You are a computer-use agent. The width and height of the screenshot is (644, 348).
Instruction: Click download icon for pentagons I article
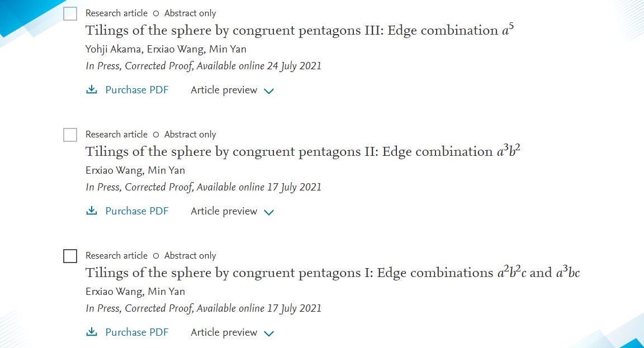coord(92,332)
